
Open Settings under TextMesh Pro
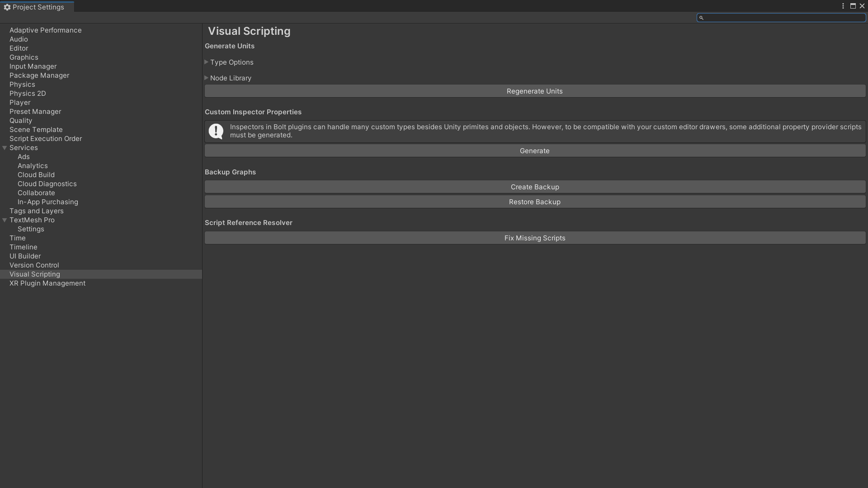coord(31,229)
